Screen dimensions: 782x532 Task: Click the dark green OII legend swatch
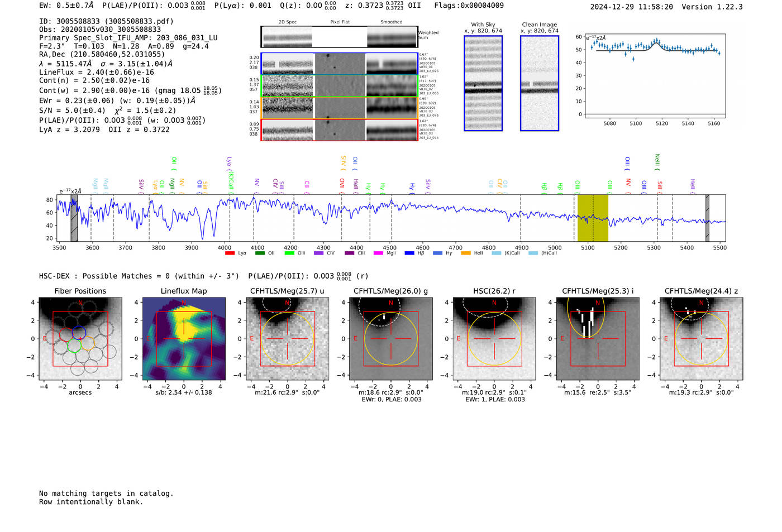pyautogui.click(x=260, y=253)
